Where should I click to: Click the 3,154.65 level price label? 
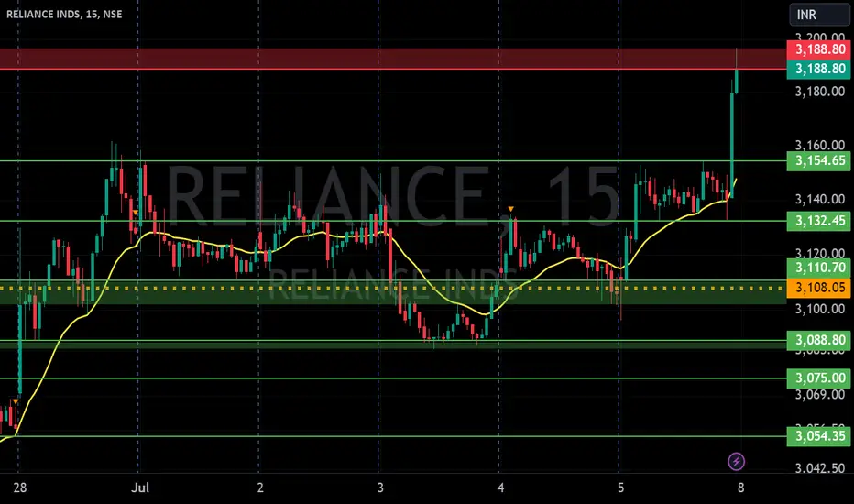click(x=818, y=160)
